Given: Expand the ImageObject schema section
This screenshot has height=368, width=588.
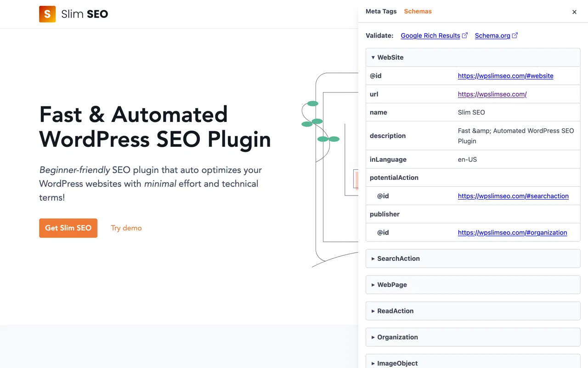Looking at the screenshot, I should pos(397,363).
